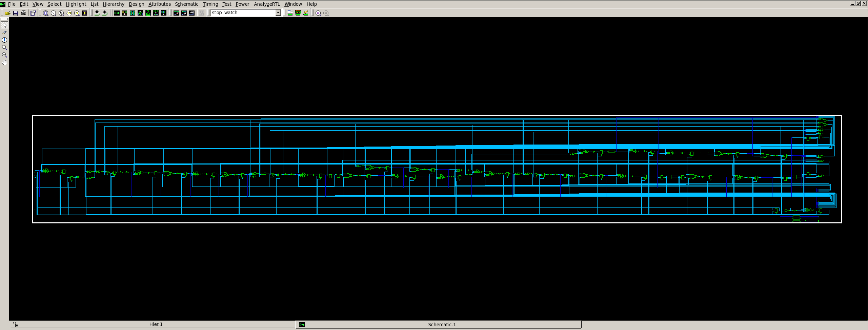868x330 pixels.
Task: Open the Schematic menu
Action: 186,4
